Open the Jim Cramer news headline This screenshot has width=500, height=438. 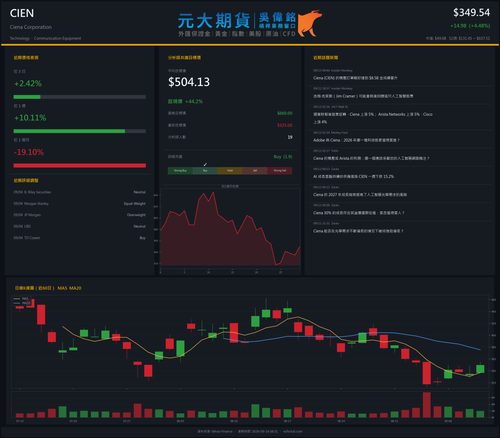(363, 96)
